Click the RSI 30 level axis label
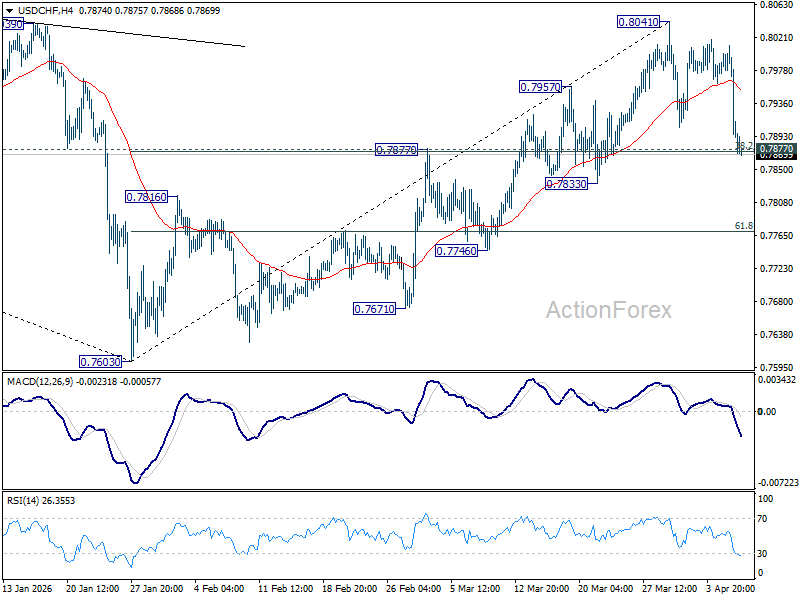Image resolution: width=800 pixels, height=600 pixels. click(x=762, y=554)
